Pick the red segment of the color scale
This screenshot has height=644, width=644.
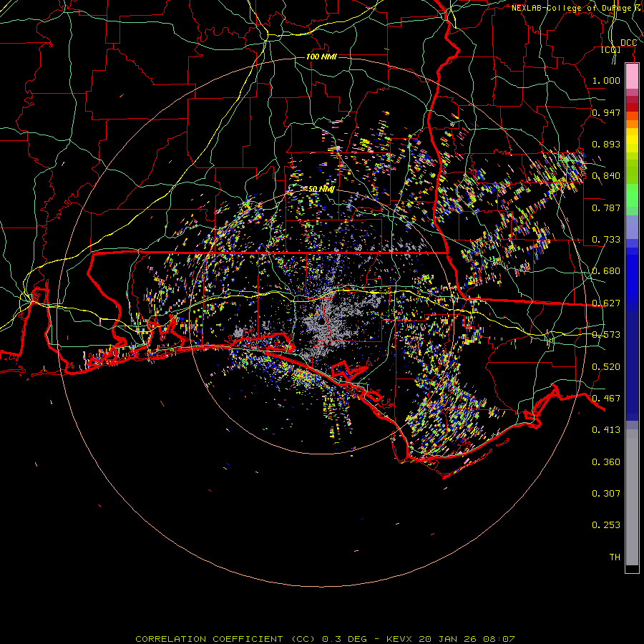632,107
